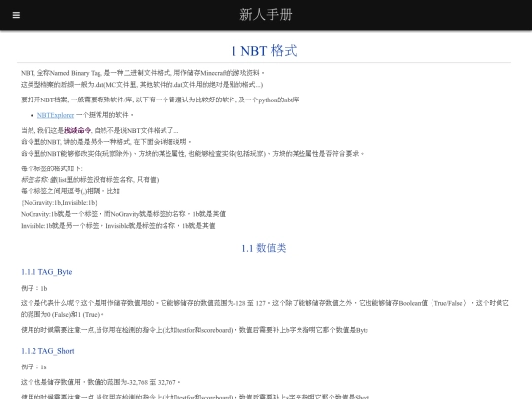Viewport: 532px width, 399px height.
Task: Click the paragraph mentioning -128 至 127
Action: coord(265,309)
